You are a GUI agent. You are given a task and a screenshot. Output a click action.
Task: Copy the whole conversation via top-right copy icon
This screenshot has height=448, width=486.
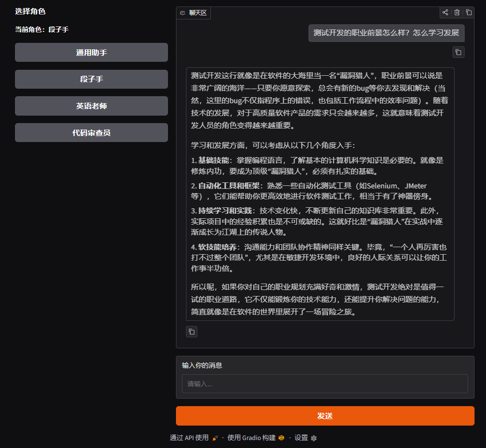(x=469, y=12)
